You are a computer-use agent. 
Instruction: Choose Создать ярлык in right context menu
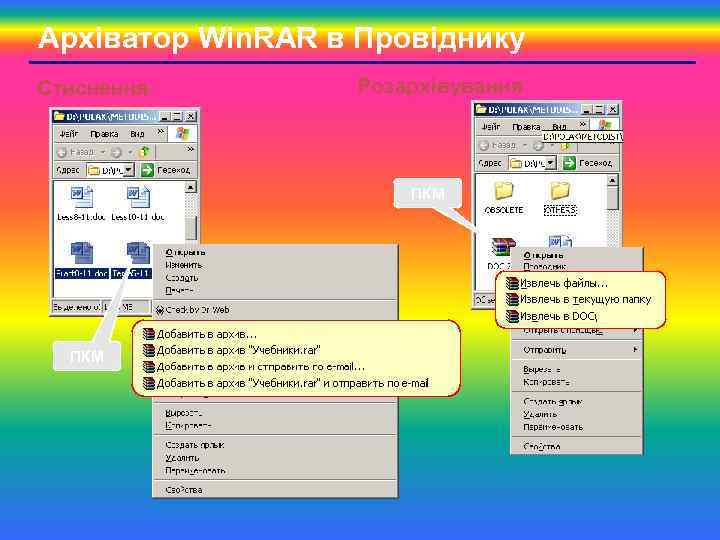[x=576, y=402]
